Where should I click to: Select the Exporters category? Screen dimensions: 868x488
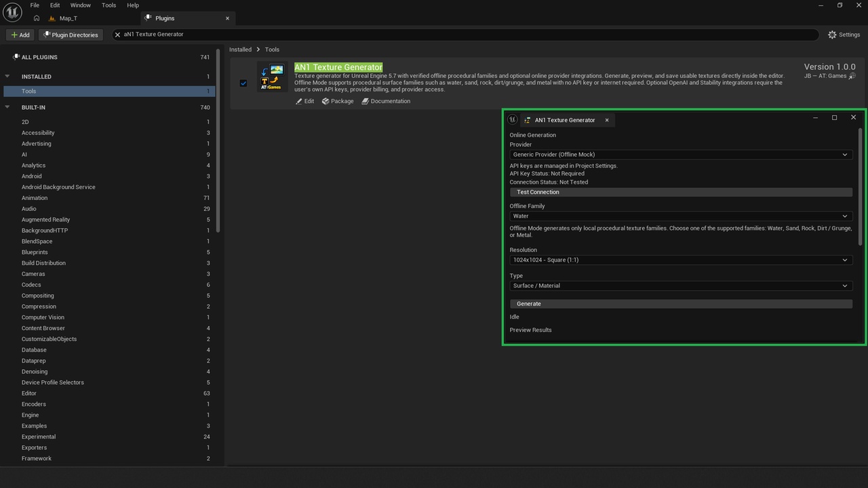pyautogui.click(x=108, y=447)
